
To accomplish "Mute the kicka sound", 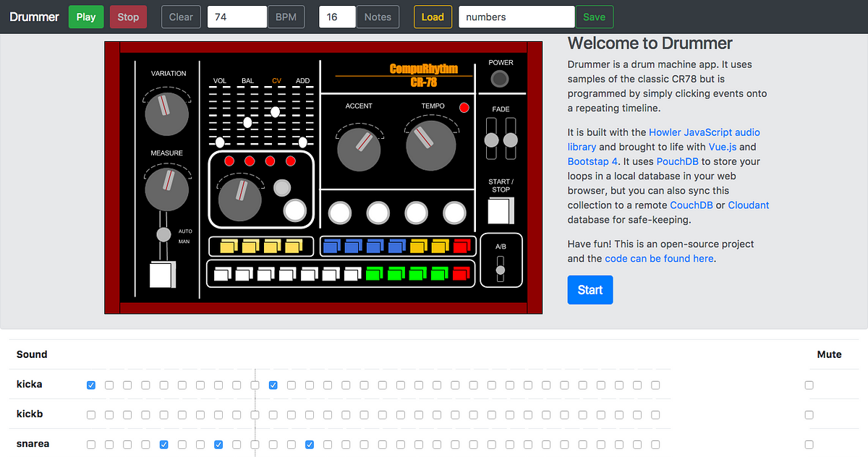I will pos(809,385).
